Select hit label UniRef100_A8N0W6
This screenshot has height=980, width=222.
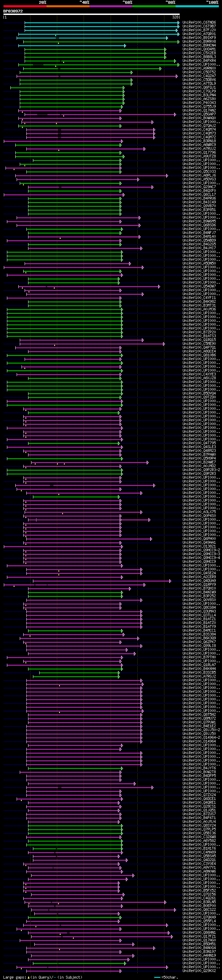[199, 872]
